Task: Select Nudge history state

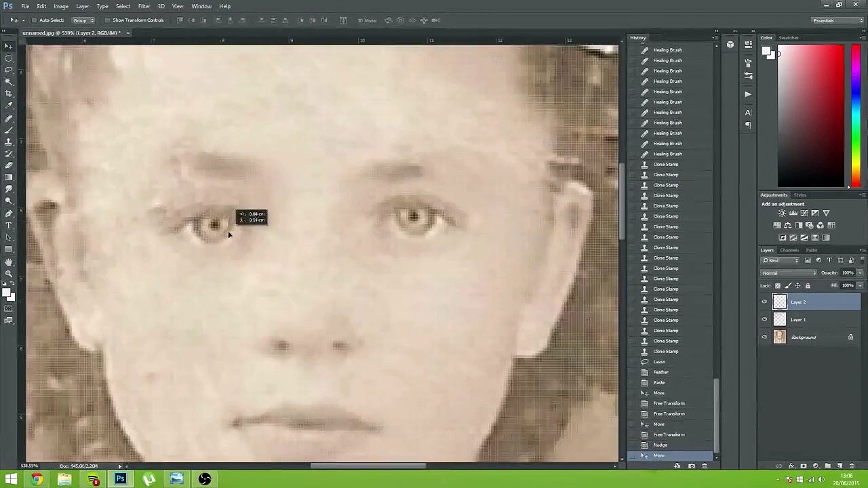Action: pyautogui.click(x=670, y=445)
